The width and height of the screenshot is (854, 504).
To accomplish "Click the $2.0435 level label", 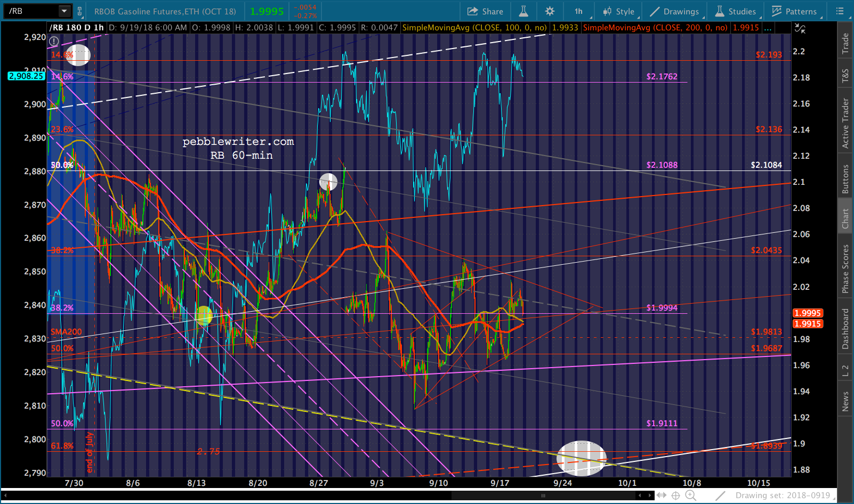I will 766,250.
